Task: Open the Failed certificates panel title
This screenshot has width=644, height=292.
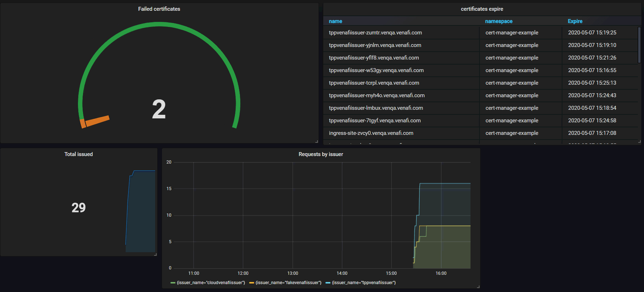Action: 159,9
